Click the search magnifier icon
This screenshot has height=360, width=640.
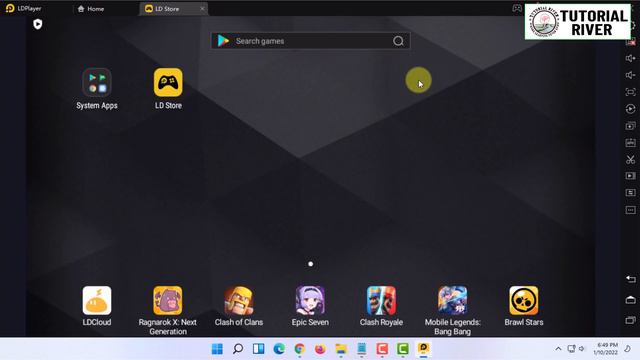coord(398,41)
